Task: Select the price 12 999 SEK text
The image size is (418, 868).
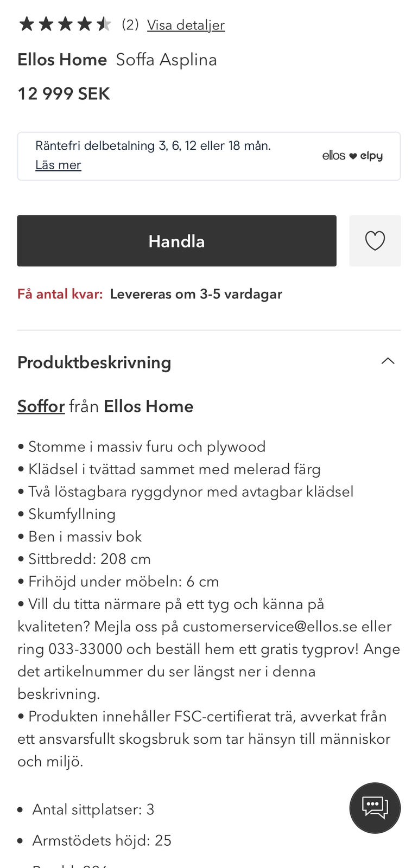Action: (64, 93)
